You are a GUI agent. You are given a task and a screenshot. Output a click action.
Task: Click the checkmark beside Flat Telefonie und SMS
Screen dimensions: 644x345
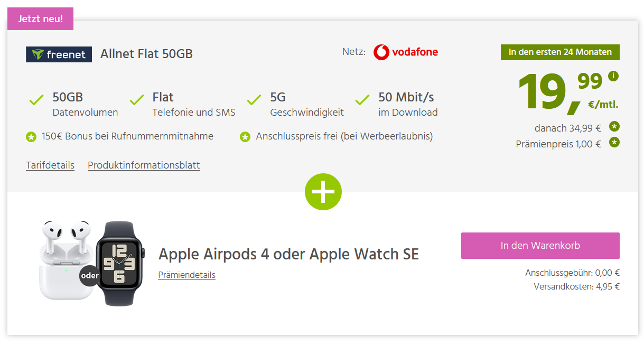click(137, 99)
